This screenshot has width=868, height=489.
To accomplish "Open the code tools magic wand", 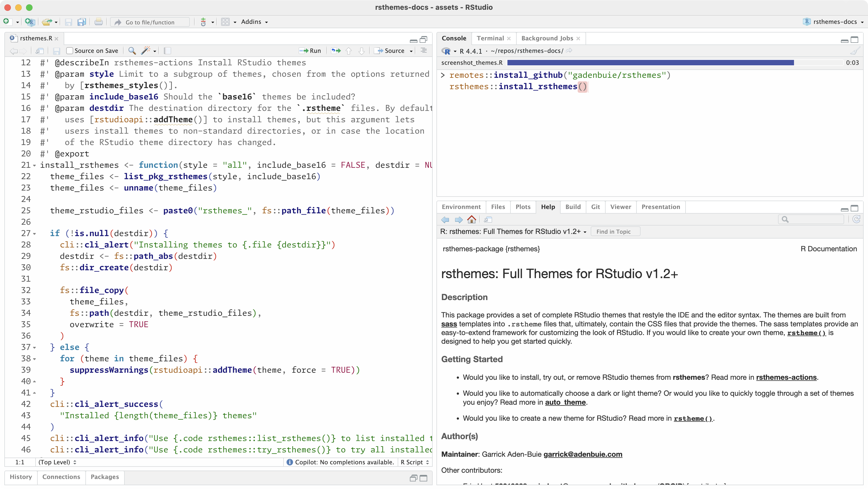I will tap(146, 51).
